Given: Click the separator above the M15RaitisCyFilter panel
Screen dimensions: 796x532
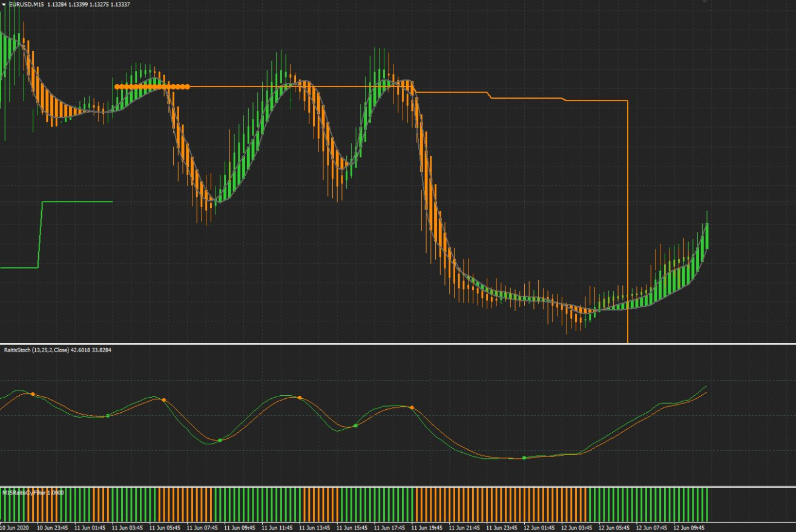Looking at the screenshot, I should coord(398,486).
